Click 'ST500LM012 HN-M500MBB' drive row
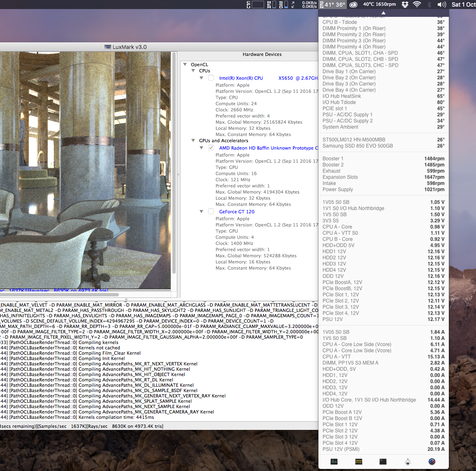Screen dimensions: 476x471 (383, 139)
